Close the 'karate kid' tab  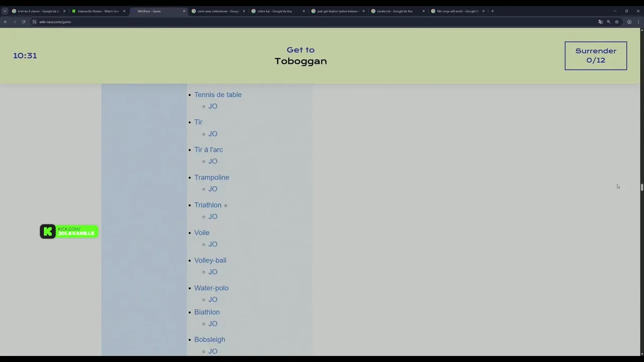pyautogui.click(x=424, y=11)
